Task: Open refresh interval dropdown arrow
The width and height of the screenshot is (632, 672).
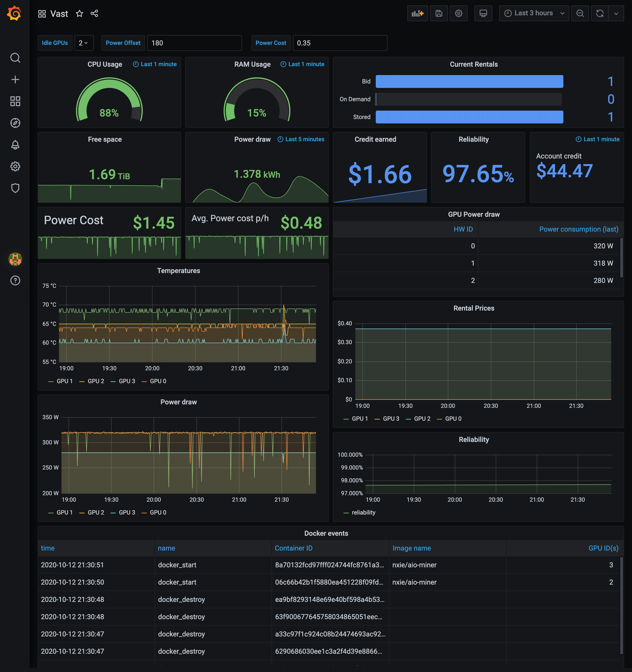Action: click(x=616, y=13)
